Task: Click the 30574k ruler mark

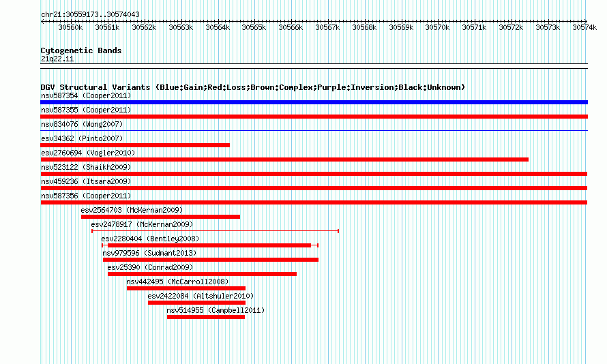Action: pyautogui.click(x=584, y=27)
